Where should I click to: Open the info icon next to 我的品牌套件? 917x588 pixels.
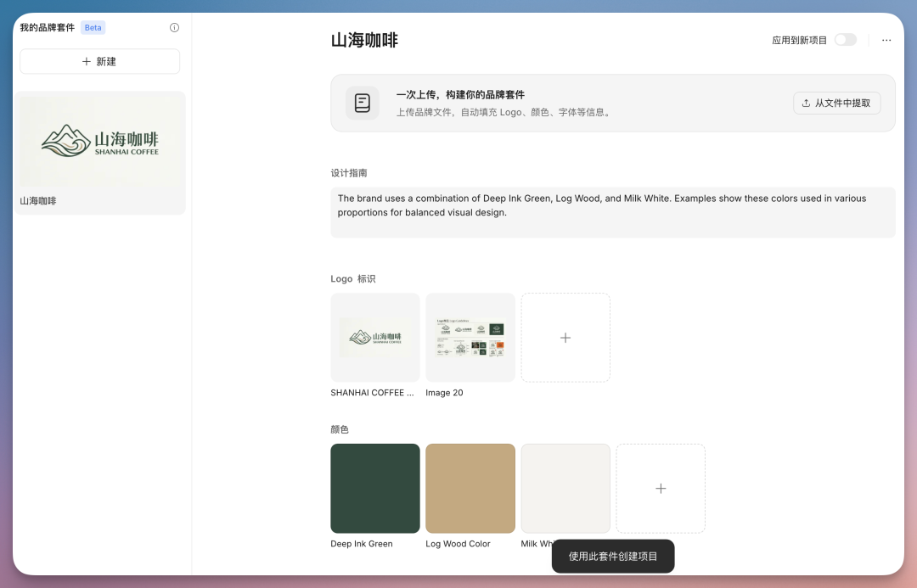(174, 27)
